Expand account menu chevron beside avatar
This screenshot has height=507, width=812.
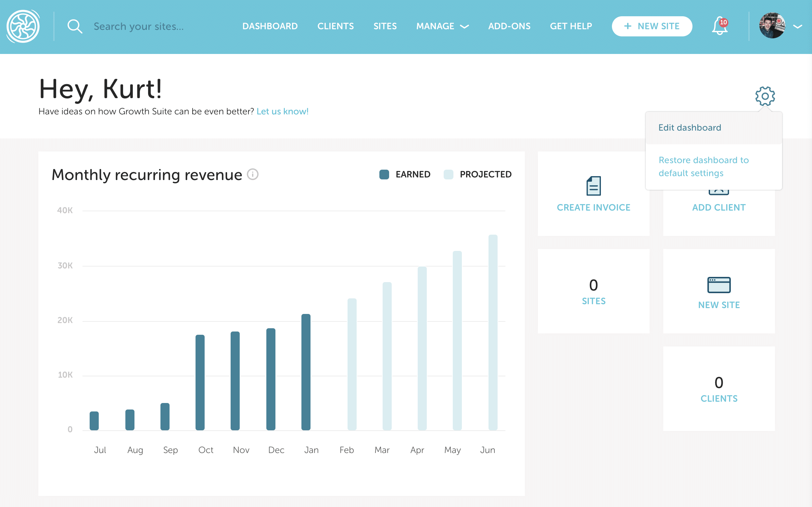coord(798,26)
